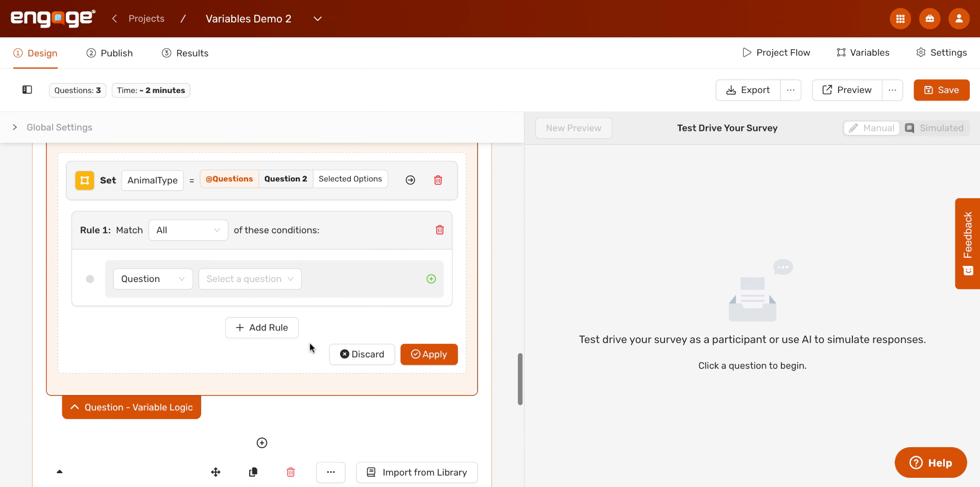Click the Selected Options token
The height and width of the screenshot is (487, 980).
point(350,179)
